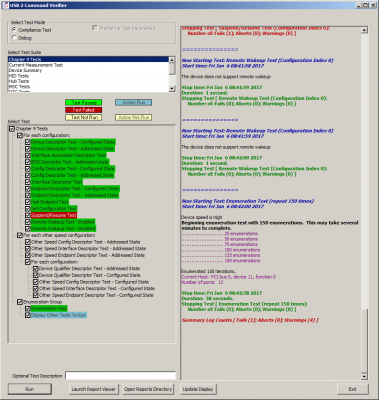This screenshot has width=379, height=400.
Task: Click test suite list scroll down arrow
Action: pos(172,89)
